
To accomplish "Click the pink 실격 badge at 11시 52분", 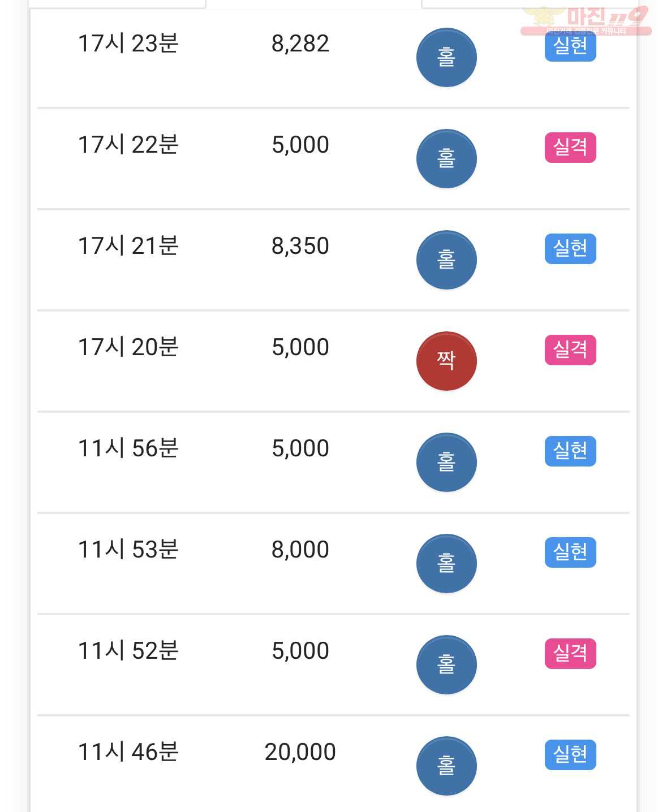I will [570, 654].
